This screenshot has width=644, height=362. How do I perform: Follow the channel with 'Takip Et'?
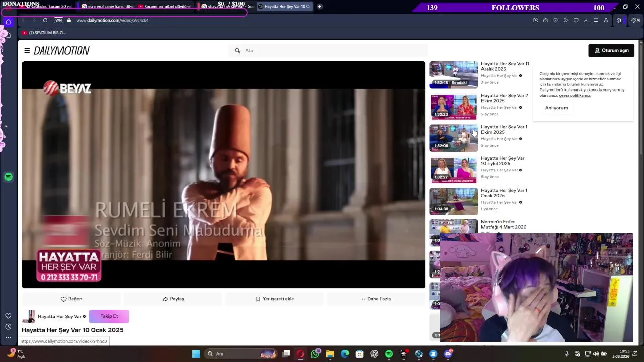(109, 316)
